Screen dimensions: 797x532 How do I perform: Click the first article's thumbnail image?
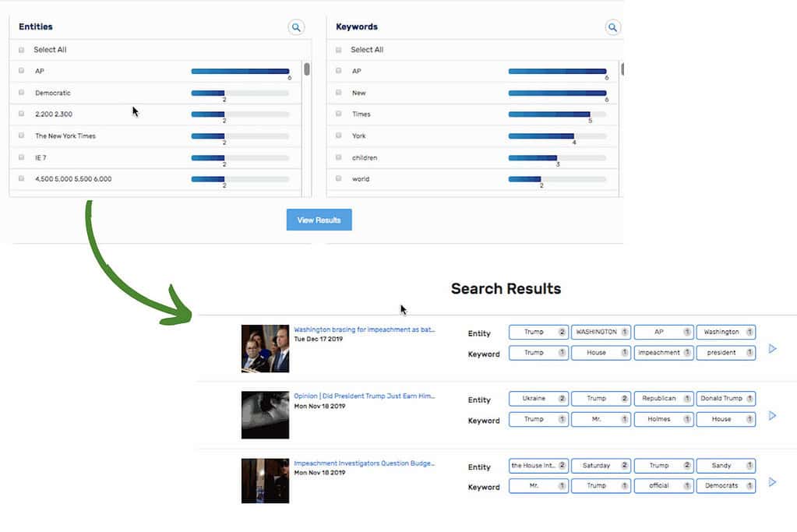[266, 348]
